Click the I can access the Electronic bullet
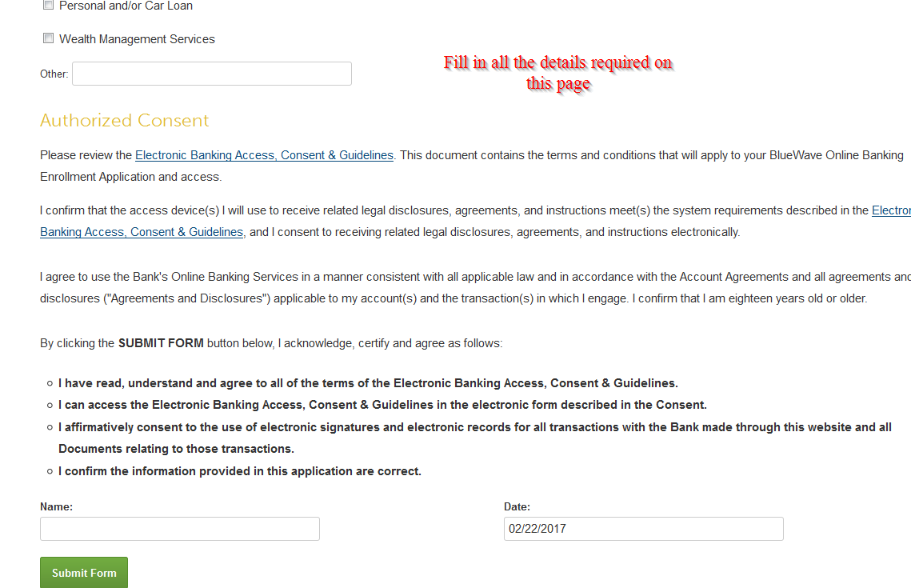Viewport: 911px width, 588px height. pos(383,405)
